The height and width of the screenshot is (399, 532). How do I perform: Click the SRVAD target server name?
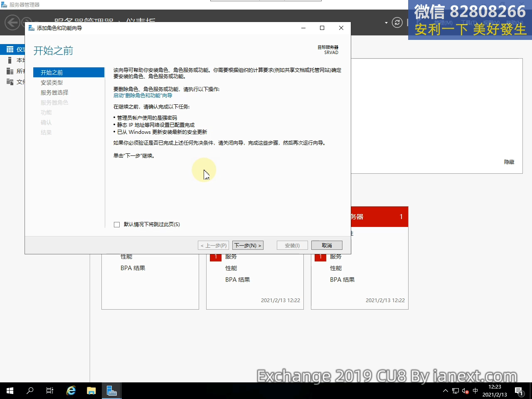click(331, 53)
